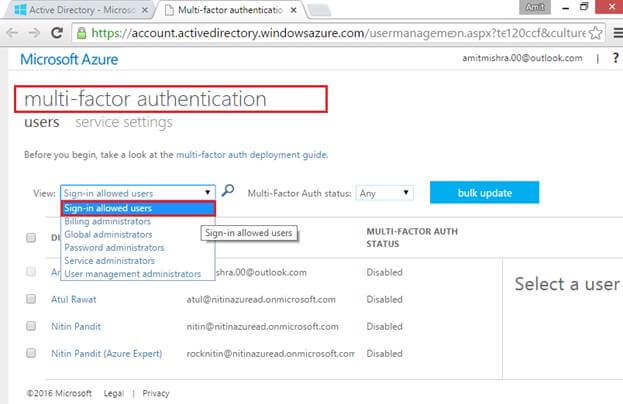The image size is (623, 404).
Task: Click Multi-Factor Auth Status column header
Action: pos(412,238)
